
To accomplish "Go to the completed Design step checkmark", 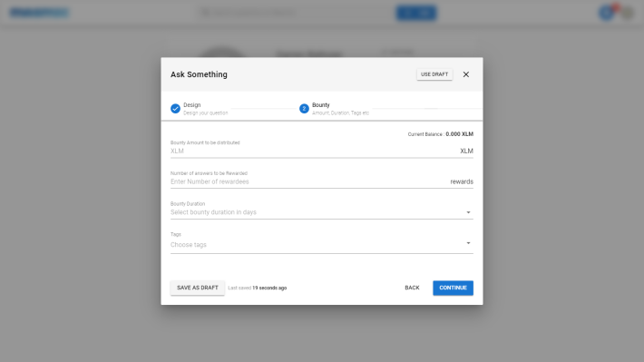I will [x=175, y=109].
